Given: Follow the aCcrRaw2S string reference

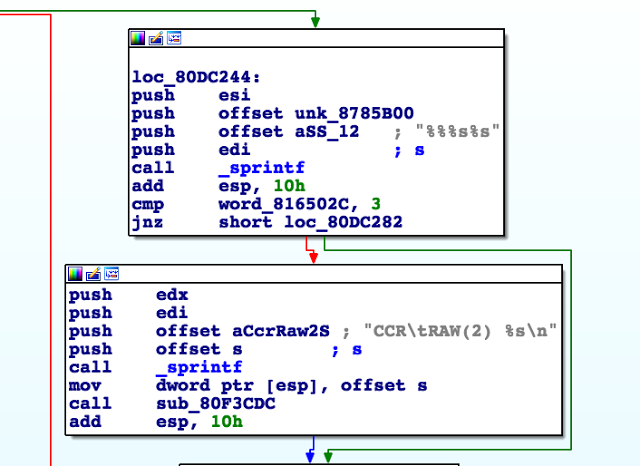Looking at the screenshot, I should (x=281, y=331).
